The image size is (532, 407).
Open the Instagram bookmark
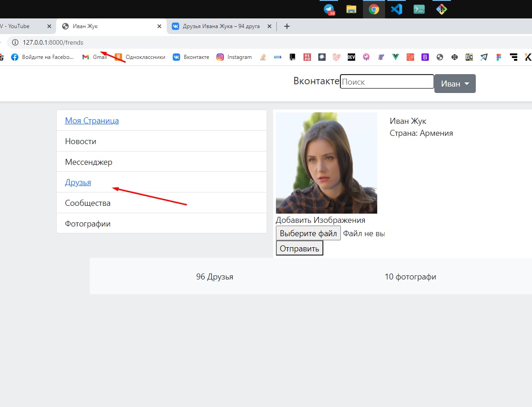point(234,57)
